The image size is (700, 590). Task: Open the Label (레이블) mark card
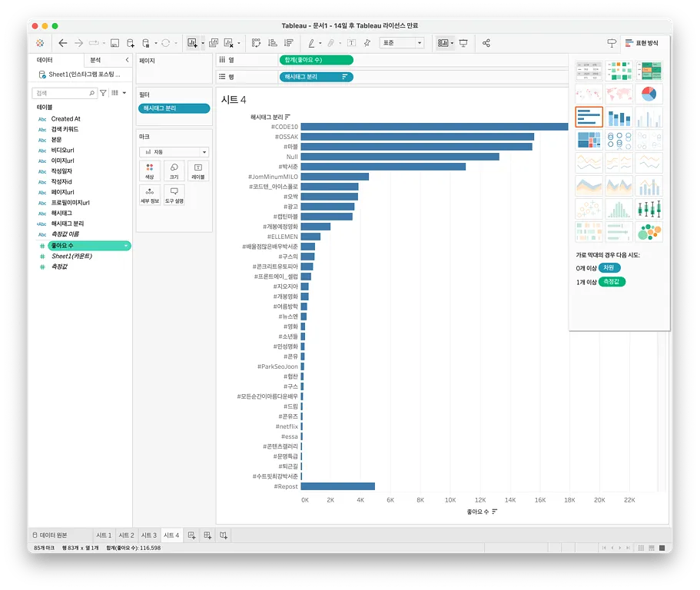[x=197, y=171]
